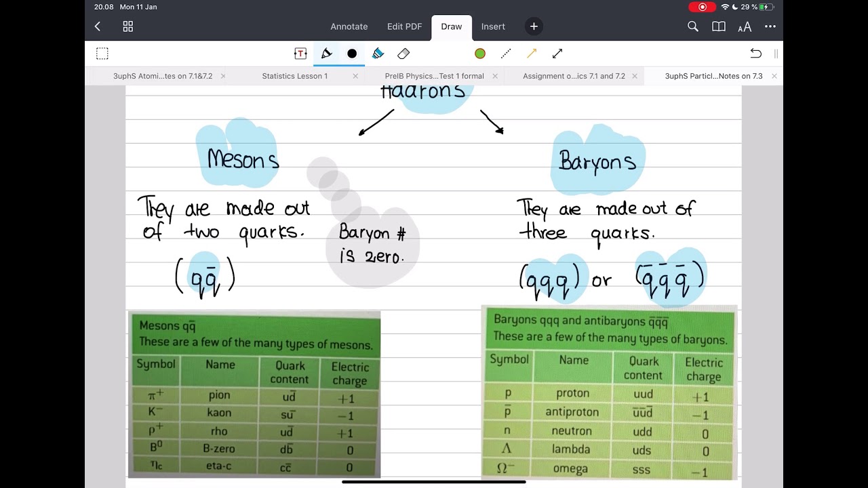The width and height of the screenshot is (868, 488).
Task: Tap the sss quark content cell
Action: (642, 469)
